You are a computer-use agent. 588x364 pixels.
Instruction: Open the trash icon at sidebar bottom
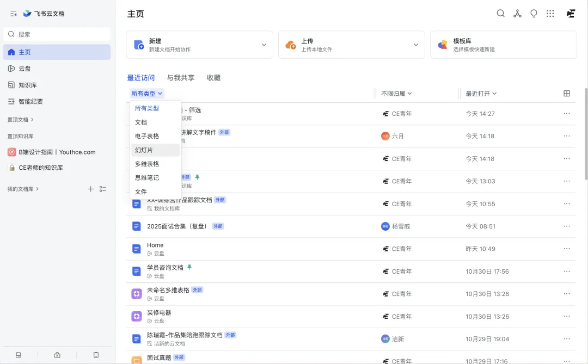[96, 354]
